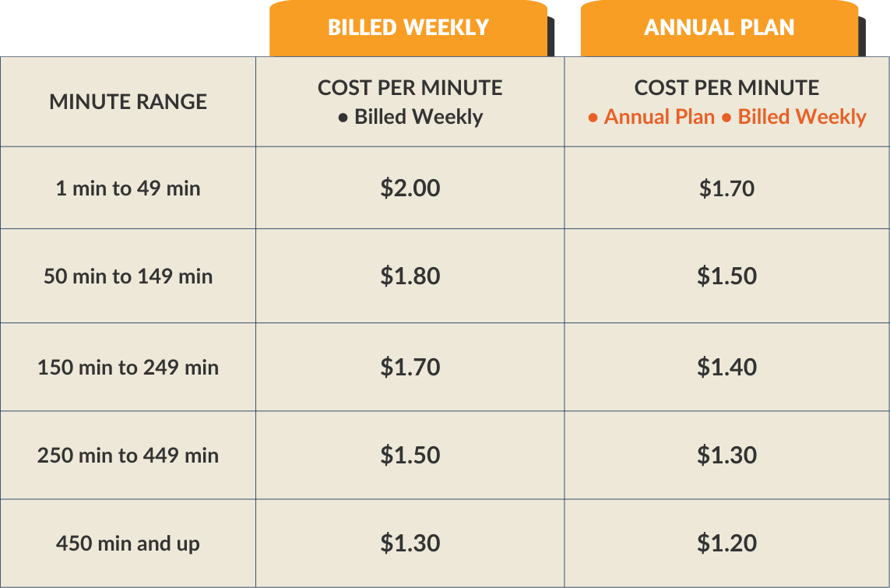Click the MINUTE RANGE header cell
This screenshot has height=588, width=890.
point(128,101)
